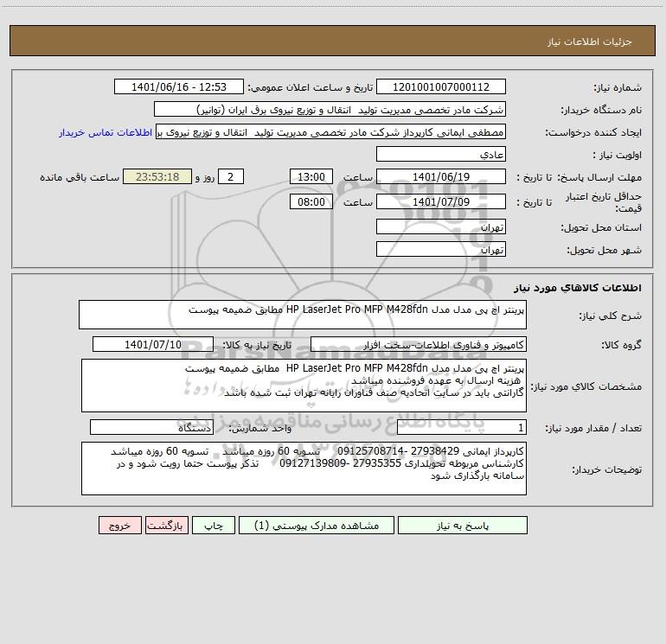This screenshot has width=666, height=644.
Task: Click goods group field 'کامپیوتر و فناوری اطلاعات'
Action: pyautogui.click(x=419, y=344)
